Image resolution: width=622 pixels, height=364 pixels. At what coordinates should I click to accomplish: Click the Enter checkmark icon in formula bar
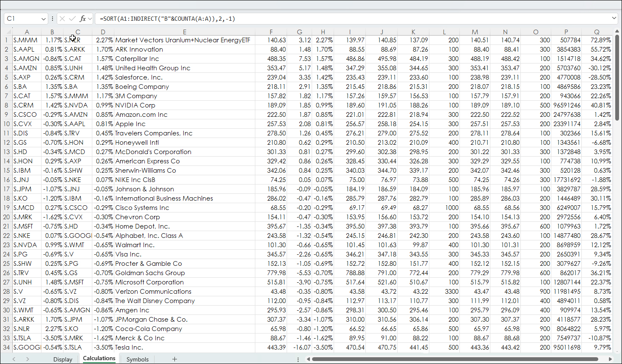tap(72, 19)
